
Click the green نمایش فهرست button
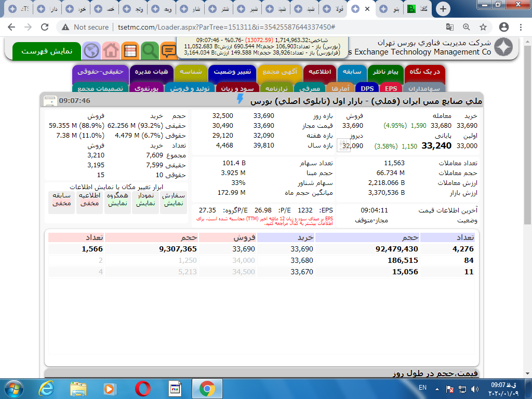pos(47,51)
